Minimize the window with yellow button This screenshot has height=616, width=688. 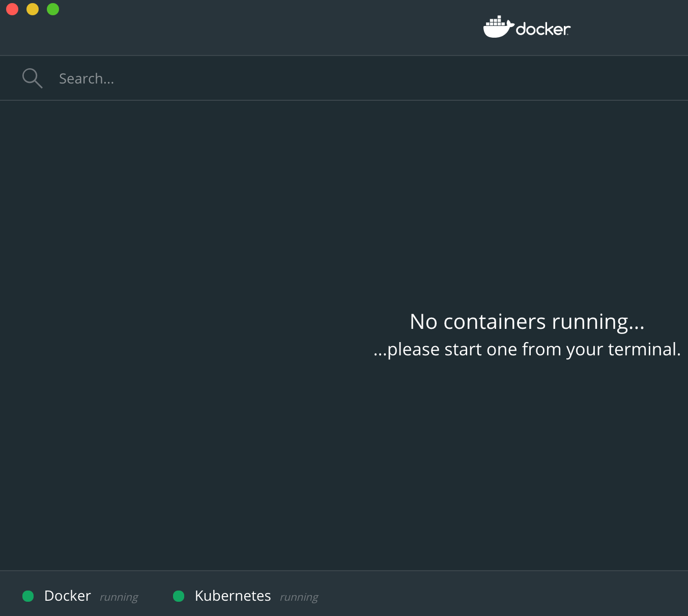(x=33, y=9)
